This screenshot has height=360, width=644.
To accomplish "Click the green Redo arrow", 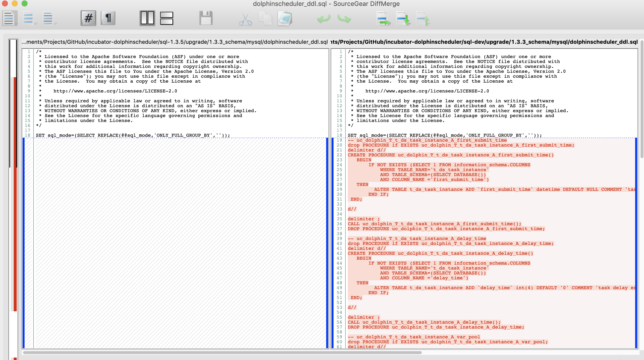I will [x=344, y=19].
